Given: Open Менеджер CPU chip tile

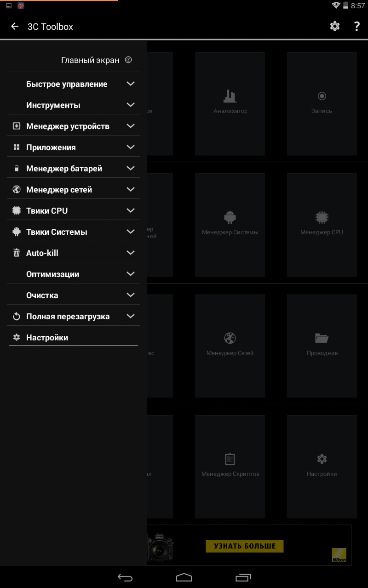Looking at the screenshot, I should coord(322,225).
